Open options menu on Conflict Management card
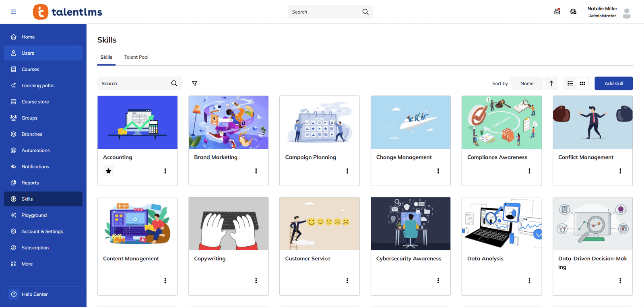The image size is (644, 307). coord(620,171)
